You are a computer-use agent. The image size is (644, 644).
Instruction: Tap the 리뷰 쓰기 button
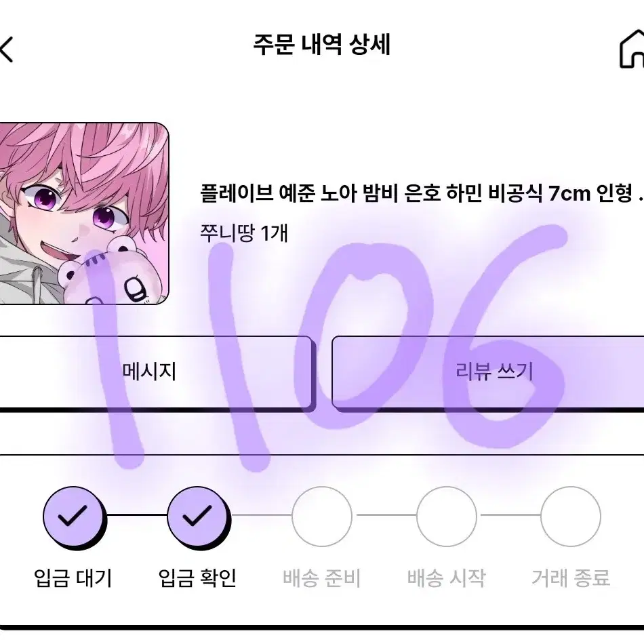point(488,371)
